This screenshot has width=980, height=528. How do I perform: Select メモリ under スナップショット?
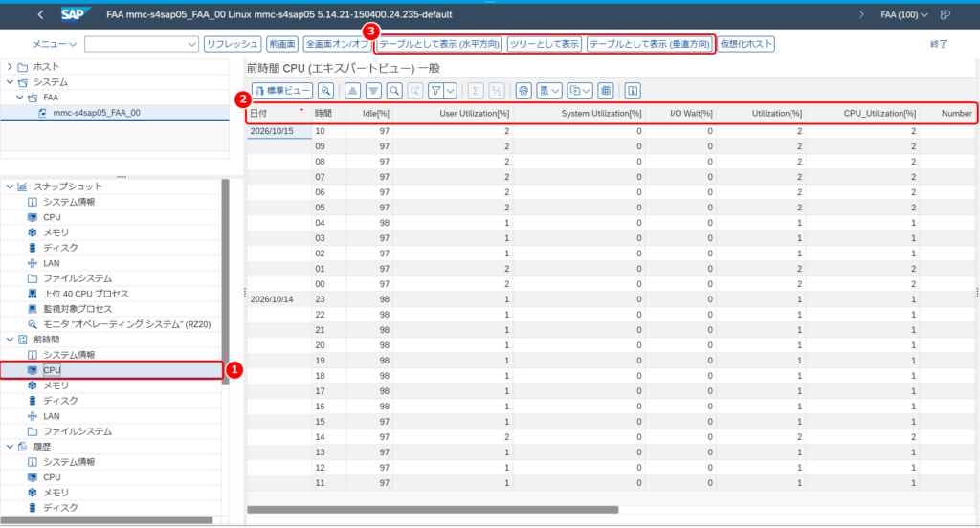(x=56, y=232)
